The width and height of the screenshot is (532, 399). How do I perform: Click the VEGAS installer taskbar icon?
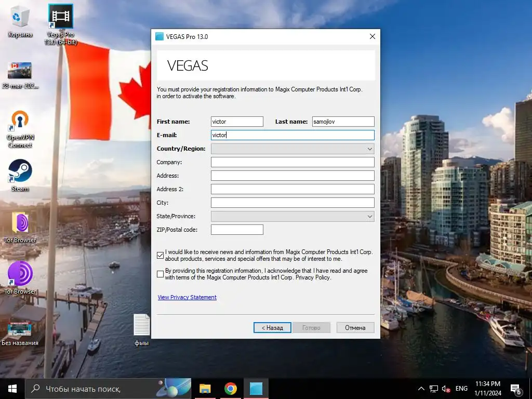tap(256, 389)
